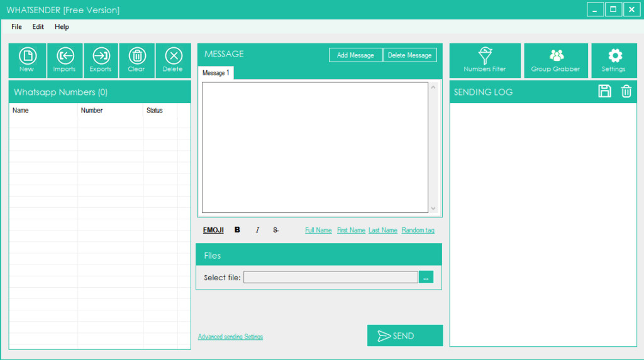Toggle bold formatting
Viewport: 644px width, 360px height.
(237, 230)
